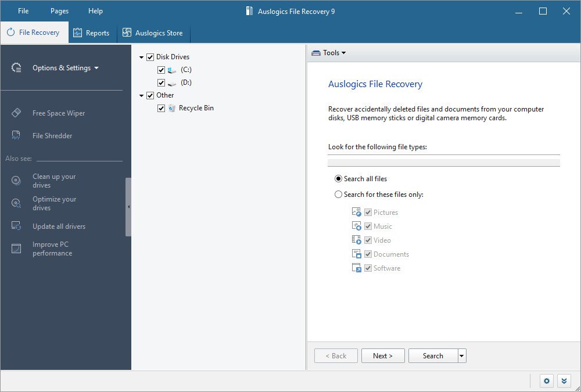Click the Video file type icon
This screenshot has width=581, height=392.
click(357, 239)
